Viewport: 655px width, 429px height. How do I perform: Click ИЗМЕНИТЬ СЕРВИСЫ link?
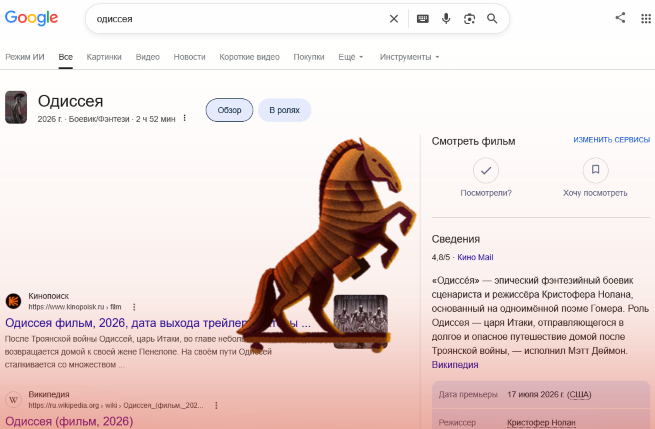tap(612, 140)
